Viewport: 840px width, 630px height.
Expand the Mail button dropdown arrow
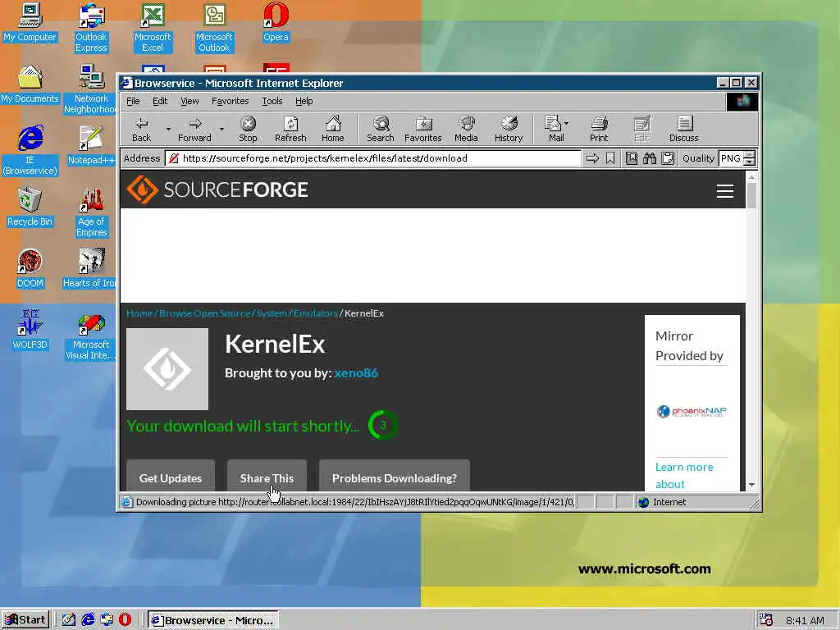click(x=567, y=123)
